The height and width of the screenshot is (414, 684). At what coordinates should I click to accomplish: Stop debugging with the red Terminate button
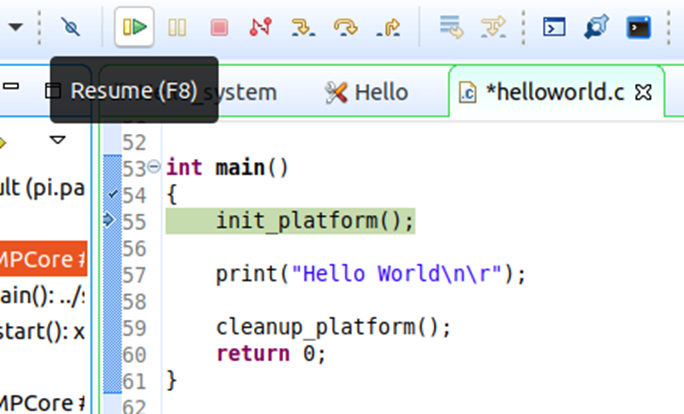coord(218,28)
